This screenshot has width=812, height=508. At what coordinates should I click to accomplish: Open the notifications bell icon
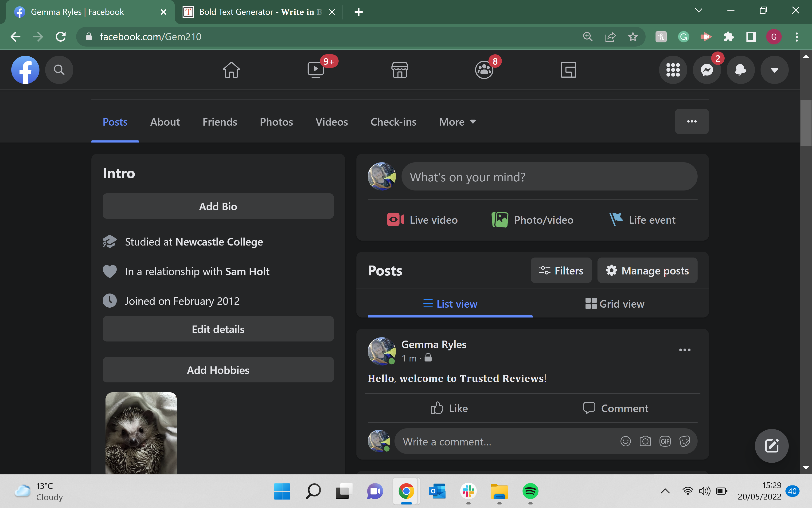point(741,70)
